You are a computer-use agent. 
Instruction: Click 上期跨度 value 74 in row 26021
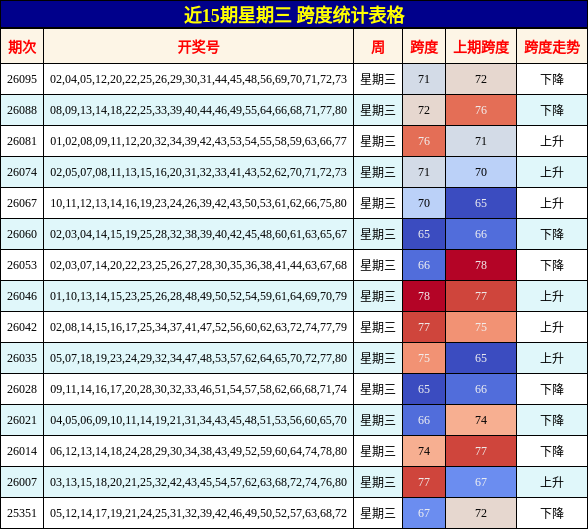(481, 420)
